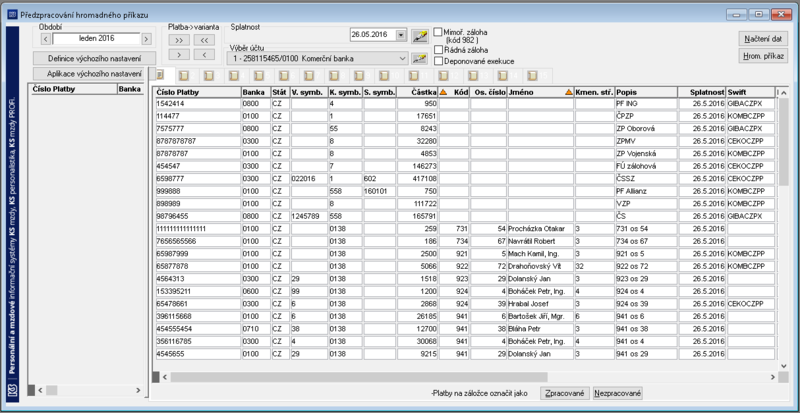Viewport: 800px width, 413px height.
Task: Select the cell with name Procházka Otakar
Action: click(540, 228)
